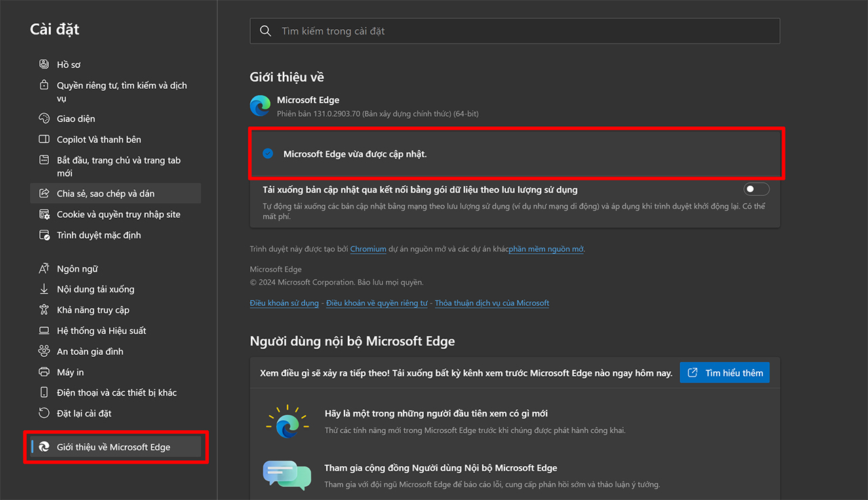Open Bắt đầu, trang chủ và trang tab mới
The height and width of the screenshot is (500, 868).
tap(115, 166)
